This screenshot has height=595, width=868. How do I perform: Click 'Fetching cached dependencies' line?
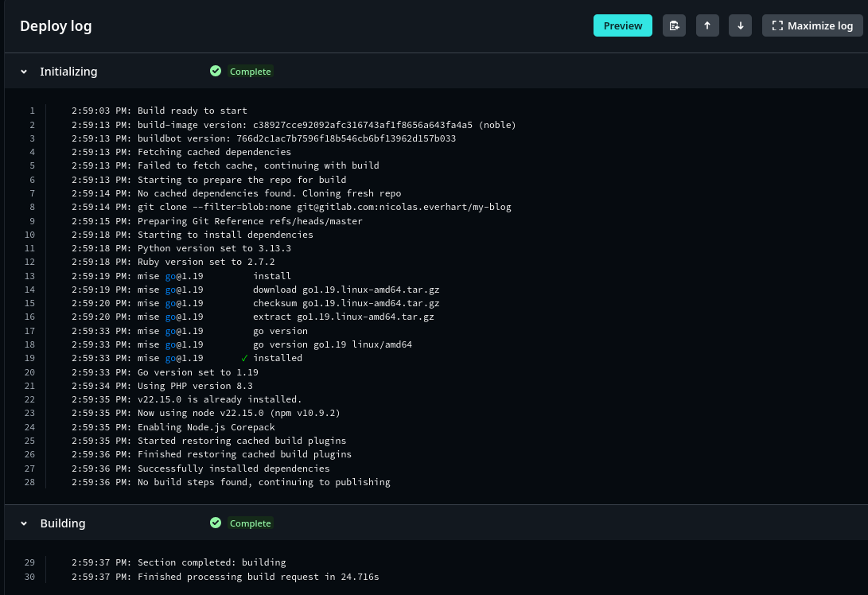point(181,152)
